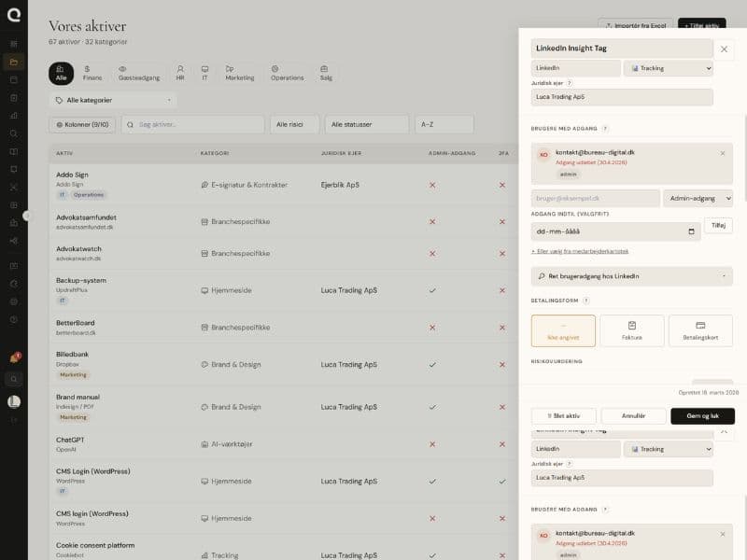
Task: Switch to the Operations tab
Action: click(288, 74)
